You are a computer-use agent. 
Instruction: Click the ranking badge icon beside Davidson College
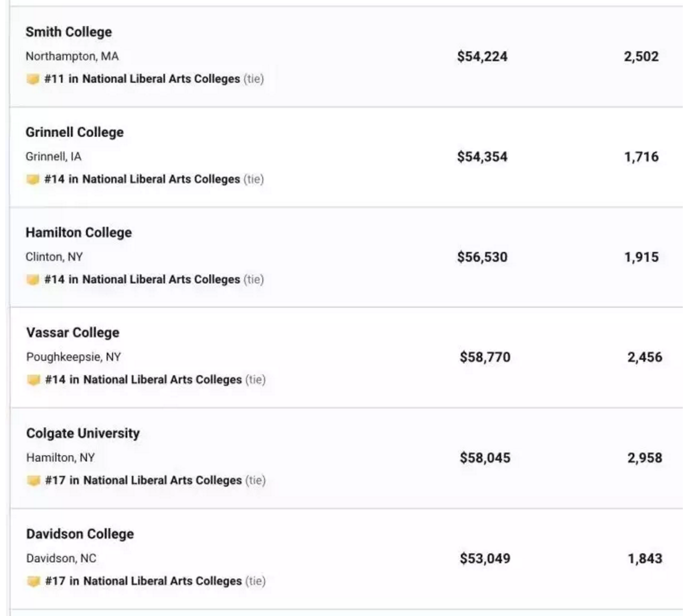34,581
